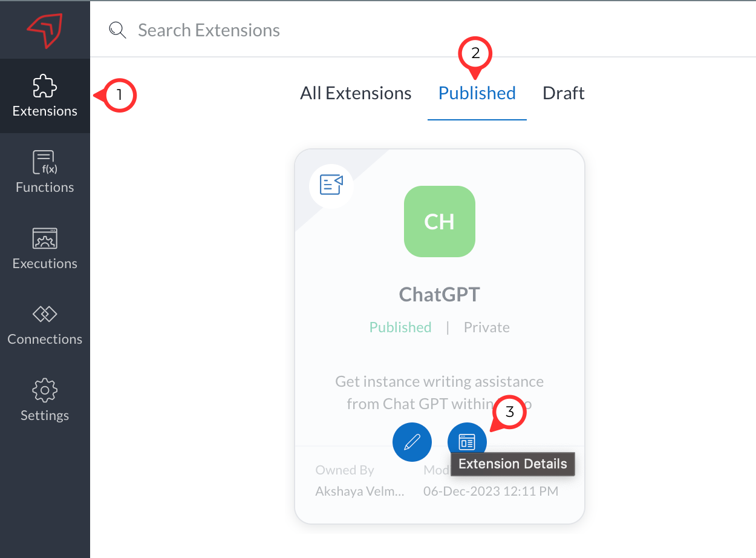
Task: Open Extension Details for ChatGPT
Action: (x=467, y=442)
